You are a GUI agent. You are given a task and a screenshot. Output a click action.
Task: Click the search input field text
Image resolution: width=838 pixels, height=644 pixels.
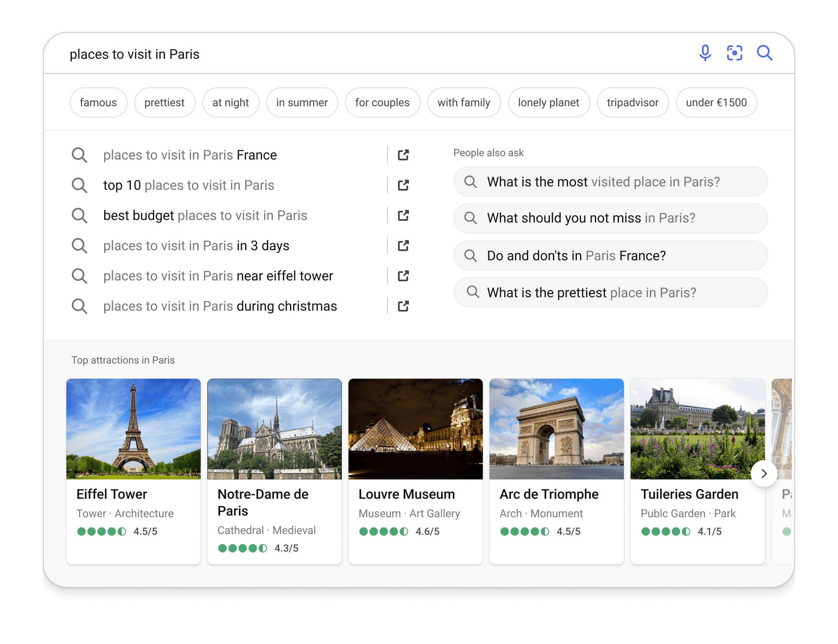tap(134, 54)
